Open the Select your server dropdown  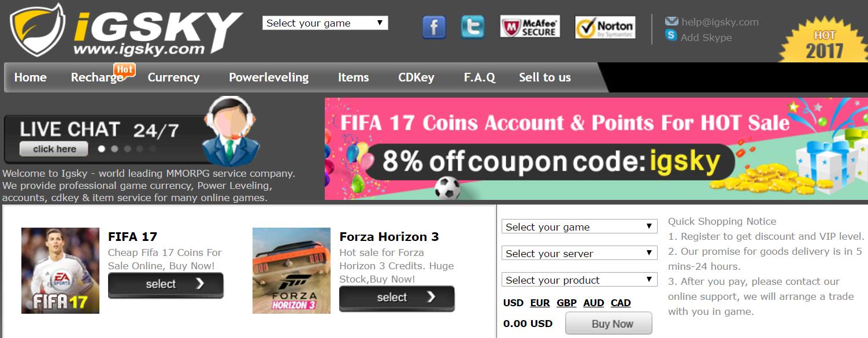coord(580,253)
